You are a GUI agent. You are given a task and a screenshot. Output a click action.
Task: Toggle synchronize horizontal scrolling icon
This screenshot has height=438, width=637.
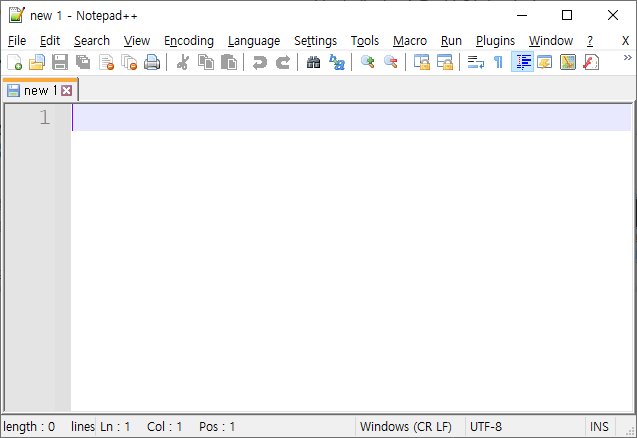445,62
